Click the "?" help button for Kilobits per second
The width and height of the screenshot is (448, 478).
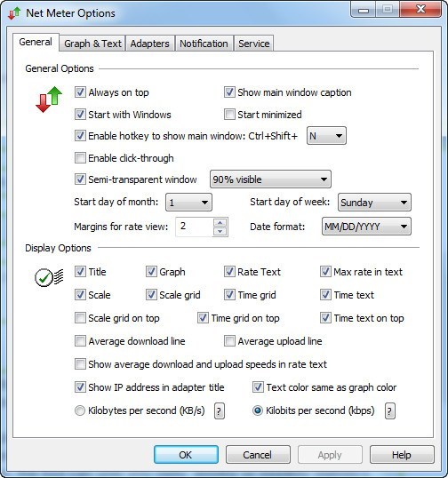click(x=389, y=411)
